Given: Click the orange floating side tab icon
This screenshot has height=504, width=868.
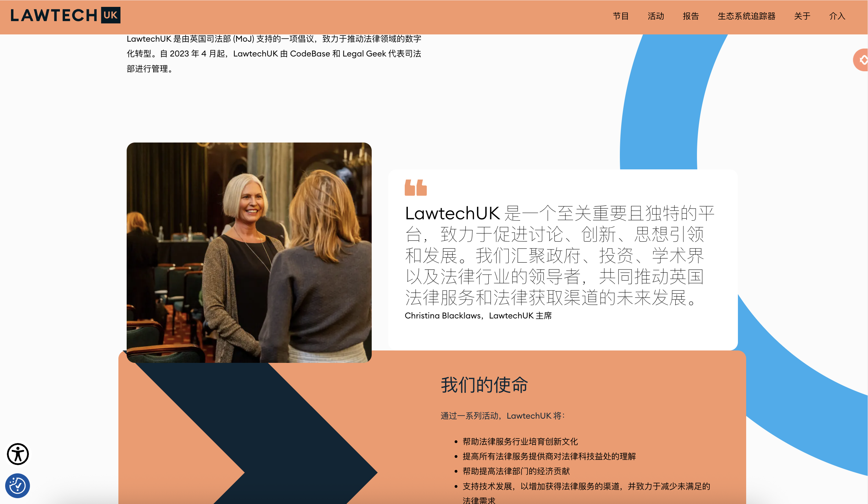Looking at the screenshot, I should point(861,60).
